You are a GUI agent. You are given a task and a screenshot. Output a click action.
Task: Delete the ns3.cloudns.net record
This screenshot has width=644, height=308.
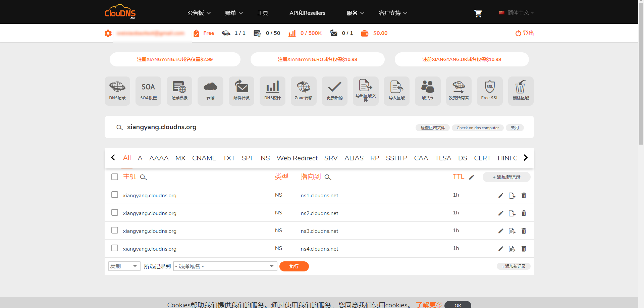(x=524, y=231)
